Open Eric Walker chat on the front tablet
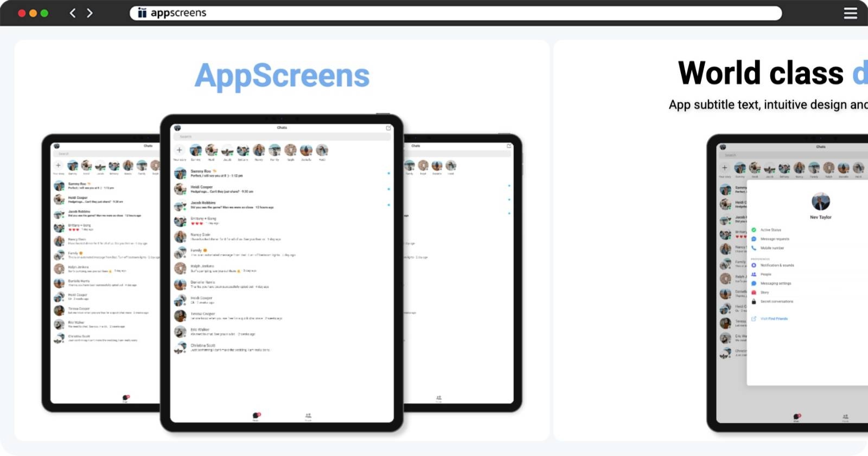This screenshot has height=456, width=868. (282, 332)
